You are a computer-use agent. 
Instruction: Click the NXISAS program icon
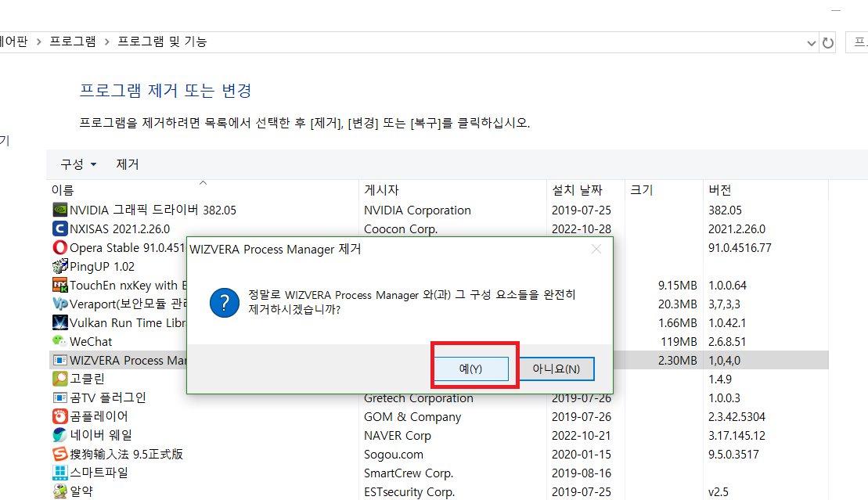[59, 228]
